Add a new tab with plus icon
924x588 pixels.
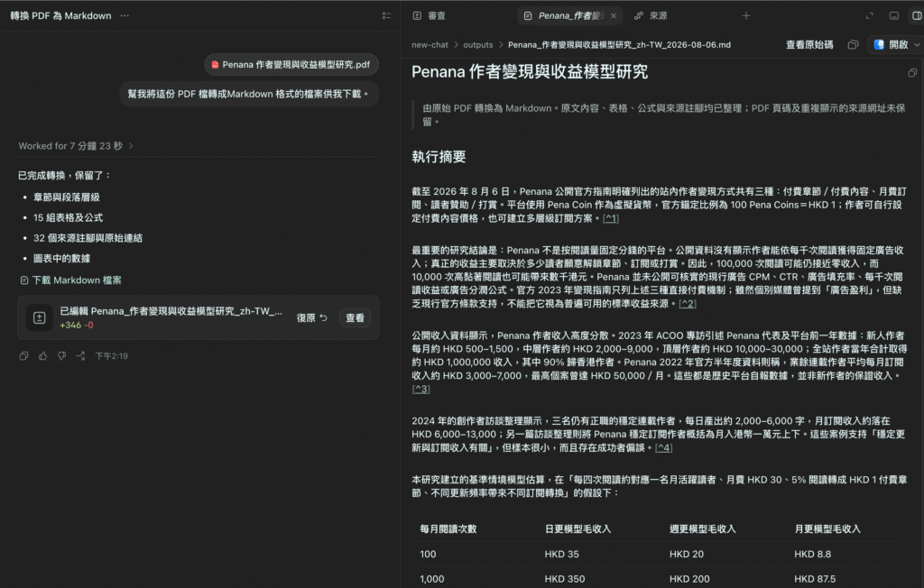(746, 16)
